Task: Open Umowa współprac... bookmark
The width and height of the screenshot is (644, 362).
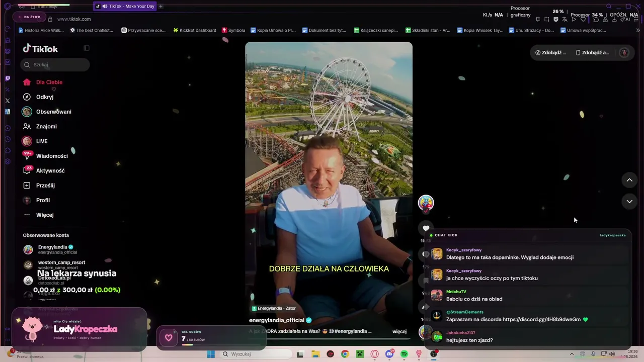Action: click(x=583, y=30)
